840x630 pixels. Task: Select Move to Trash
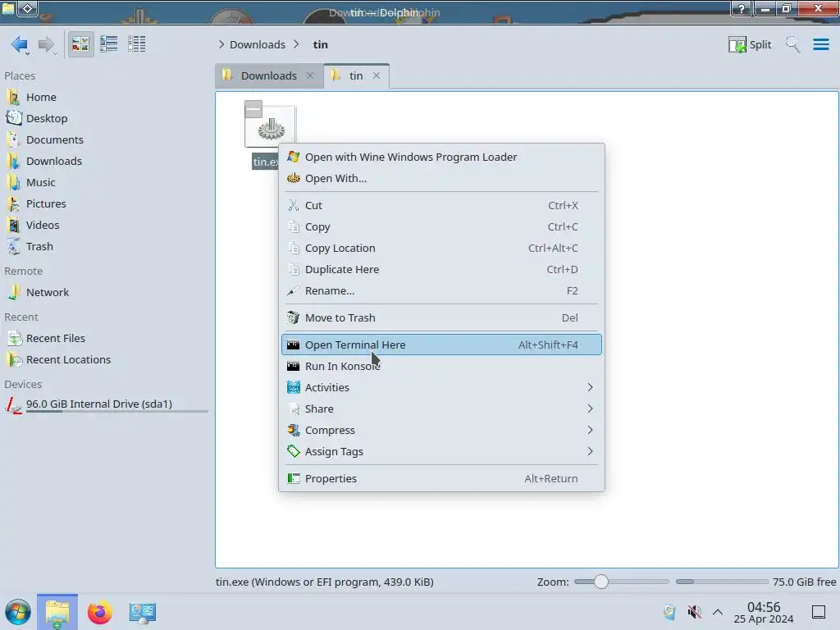coord(441,318)
